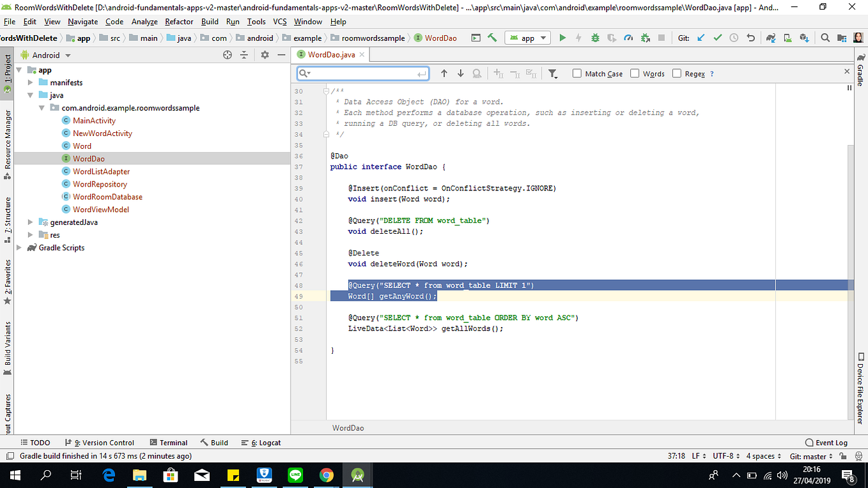Viewport: 868px width, 488px height.
Task: Collapse the java folder
Action: click(x=31, y=95)
